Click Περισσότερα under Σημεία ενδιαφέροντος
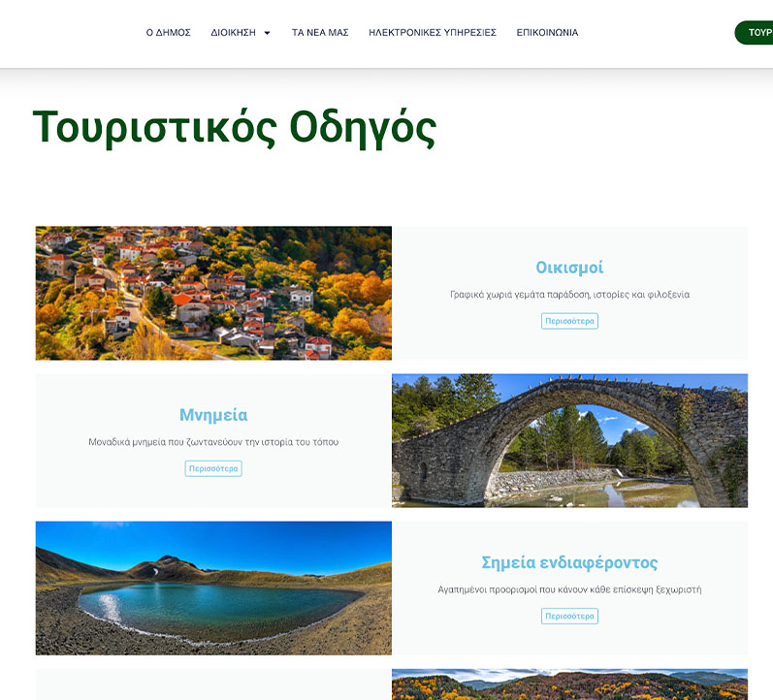 [569, 616]
